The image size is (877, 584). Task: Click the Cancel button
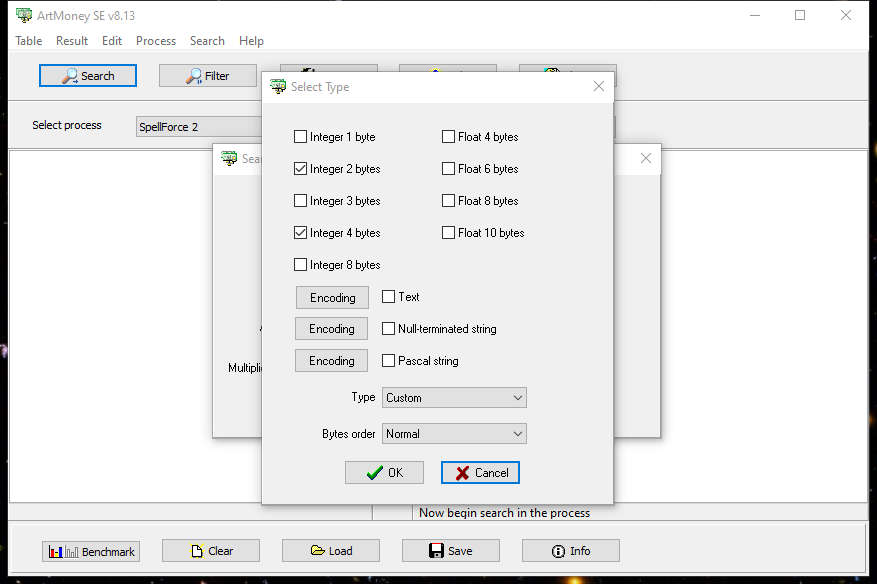click(x=480, y=473)
